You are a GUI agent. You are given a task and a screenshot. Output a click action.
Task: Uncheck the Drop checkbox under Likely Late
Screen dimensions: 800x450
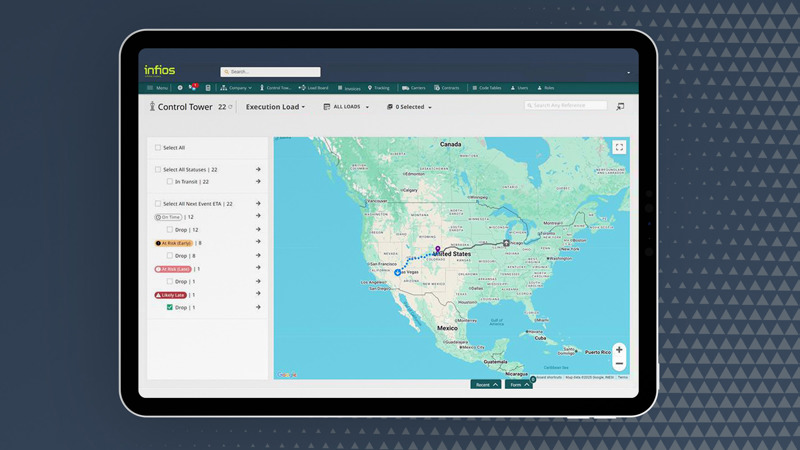[170, 308]
